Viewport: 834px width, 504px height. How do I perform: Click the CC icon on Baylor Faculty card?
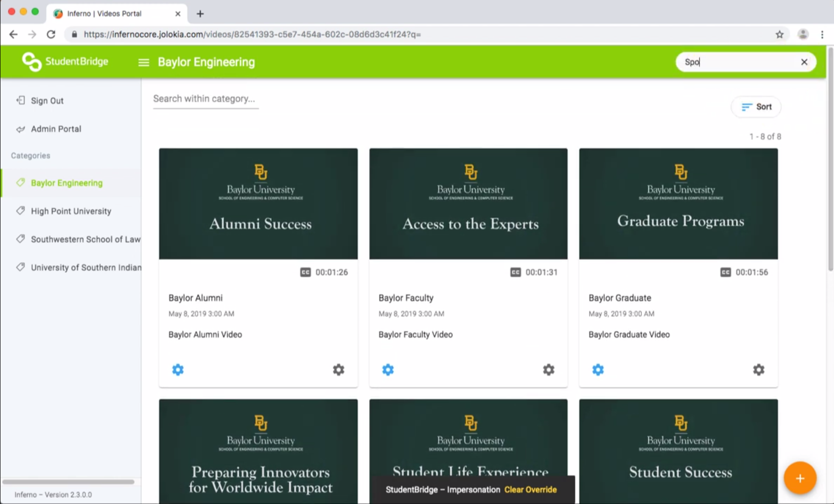tap(515, 272)
